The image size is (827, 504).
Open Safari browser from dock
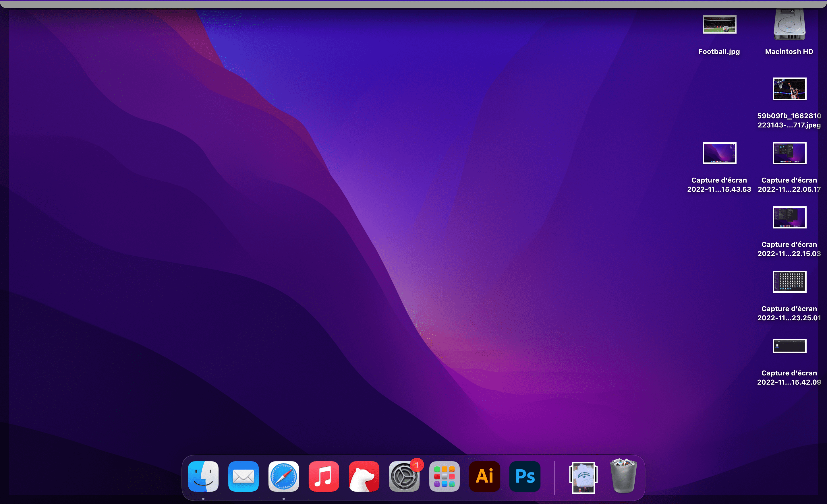(x=284, y=476)
